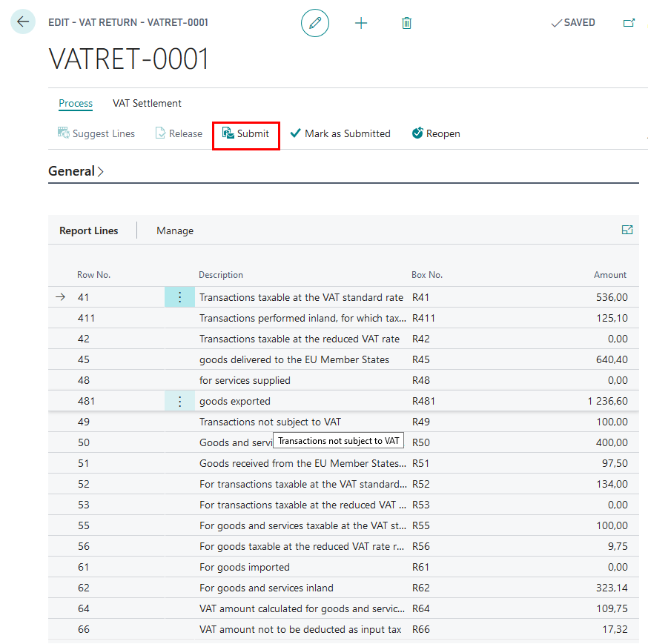Click box number R50

tap(421, 442)
